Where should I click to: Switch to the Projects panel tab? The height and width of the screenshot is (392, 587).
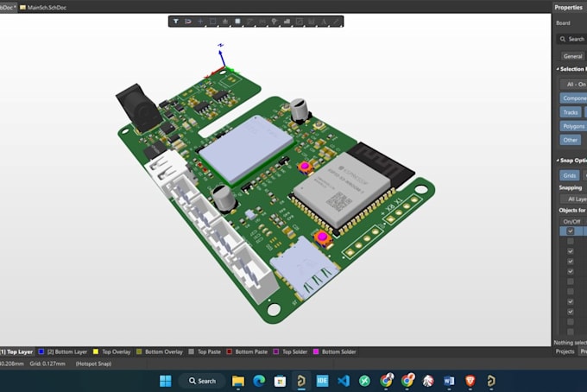point(565,351)
